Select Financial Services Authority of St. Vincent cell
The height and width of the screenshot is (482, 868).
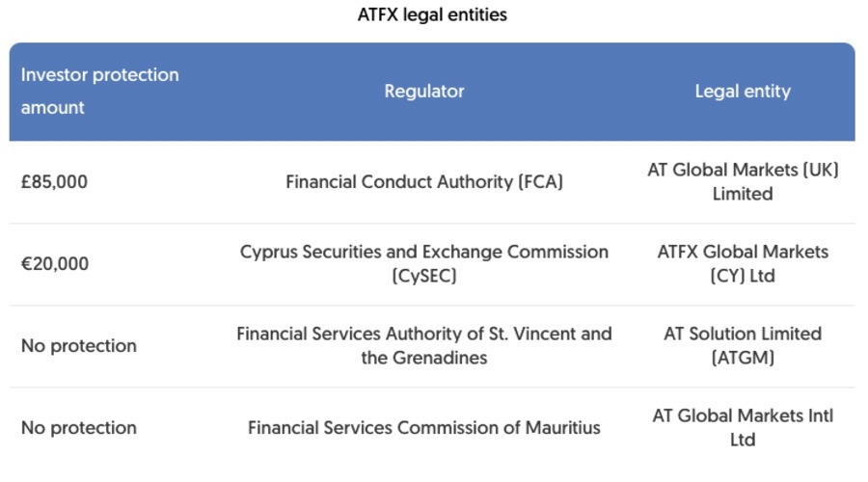[x=424, y=335]
